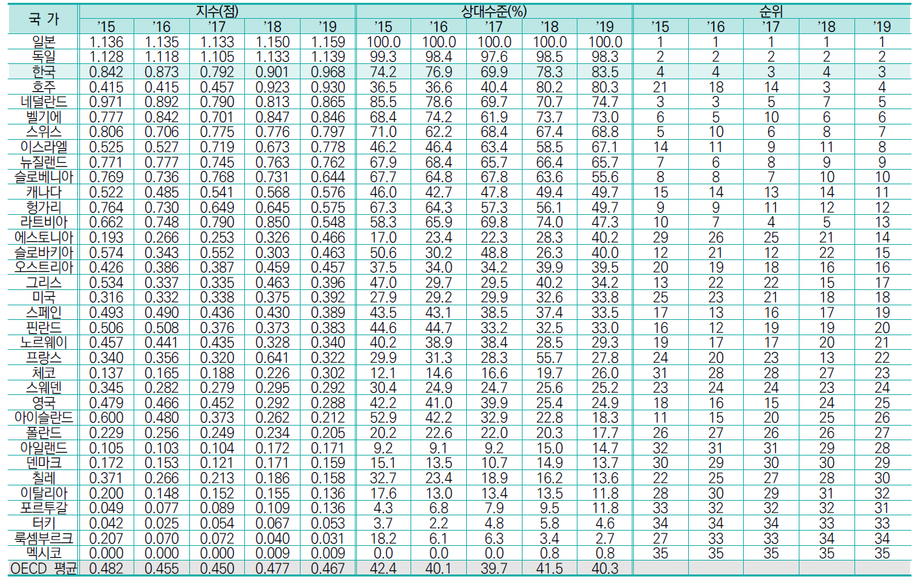Select 독일's relative level 99.3
Viewport: 924px width, 580px height.
point(383,56)
